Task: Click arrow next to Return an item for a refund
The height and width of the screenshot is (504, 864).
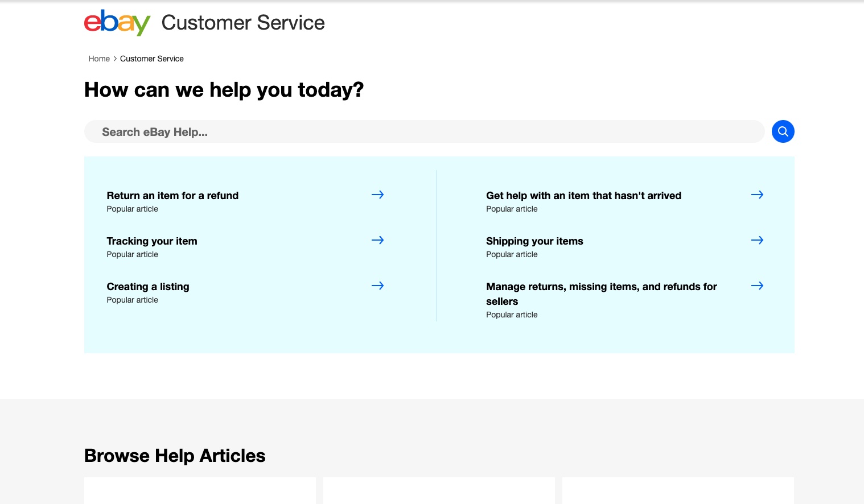Action: [377, 195]
